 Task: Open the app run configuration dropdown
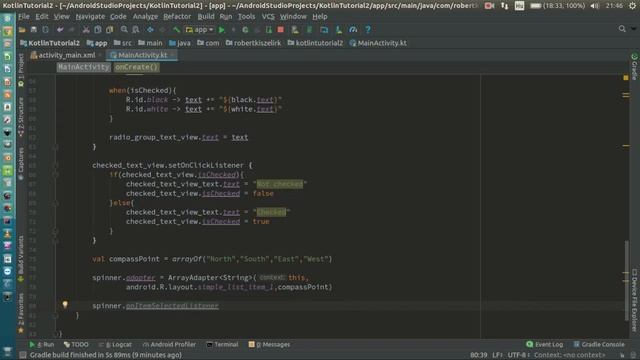[x=200, y=29]
